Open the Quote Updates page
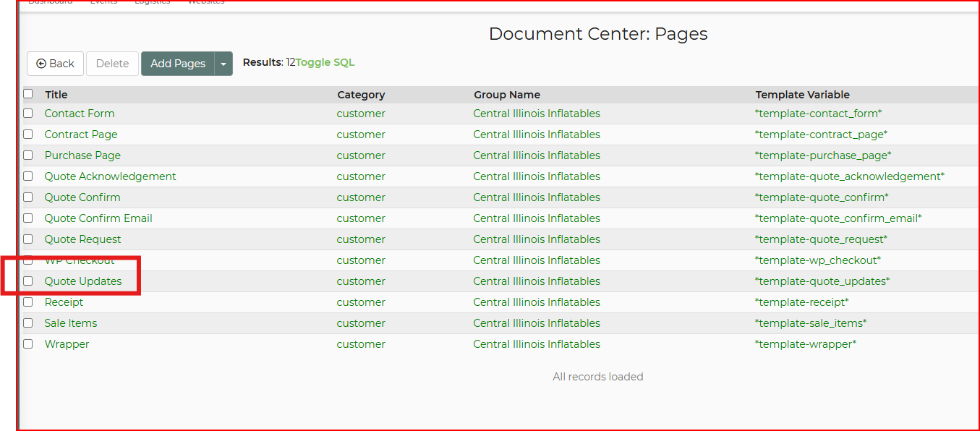Screen dimensions: 980x431 pos(83,281)
